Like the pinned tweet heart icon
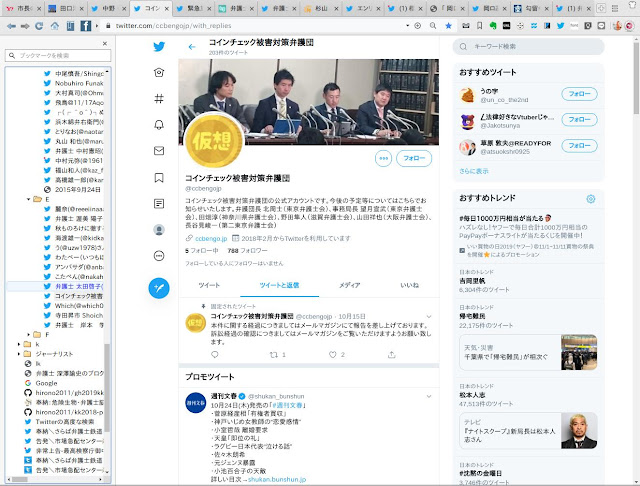The height and width of the screenshot is (486, 640). click(x=333, y=355)
